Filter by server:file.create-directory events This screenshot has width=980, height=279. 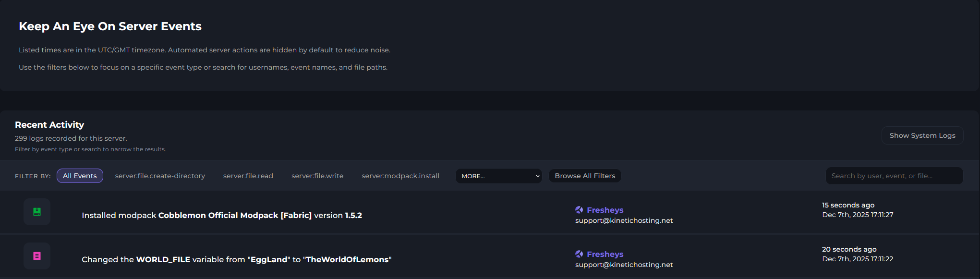160,176
